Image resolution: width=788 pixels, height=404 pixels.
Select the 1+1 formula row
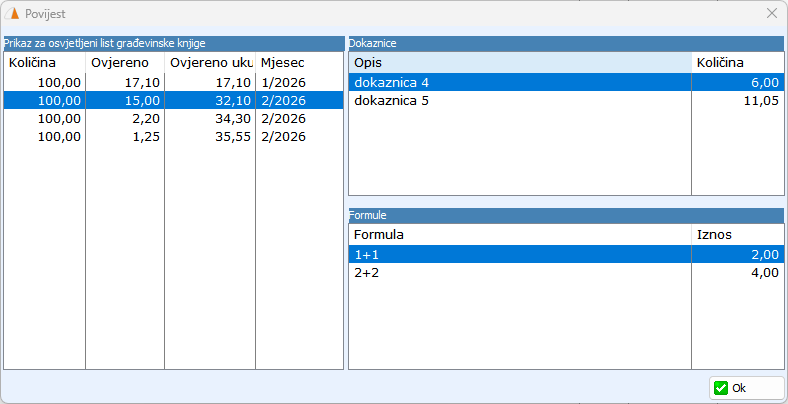coord(519,254)
